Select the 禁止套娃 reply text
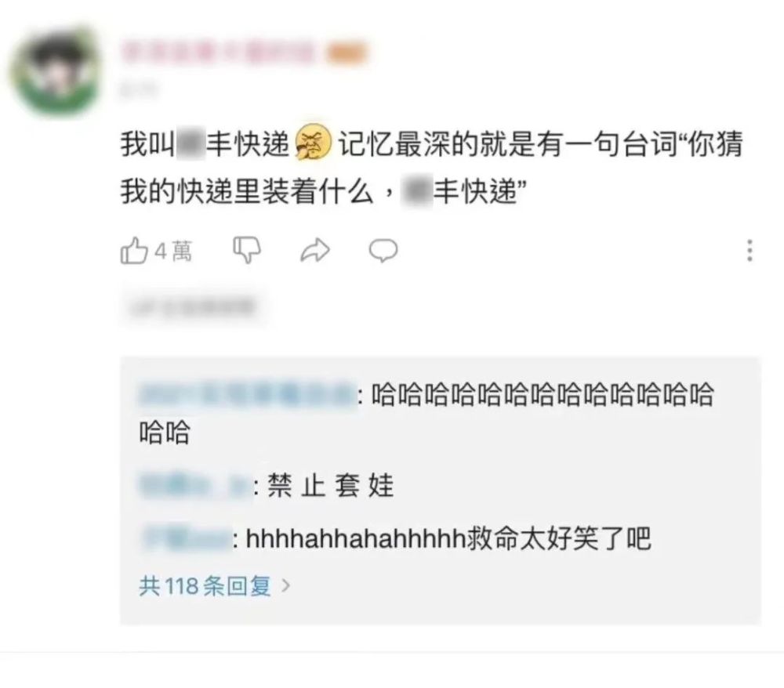 click(x=331, y=485)
